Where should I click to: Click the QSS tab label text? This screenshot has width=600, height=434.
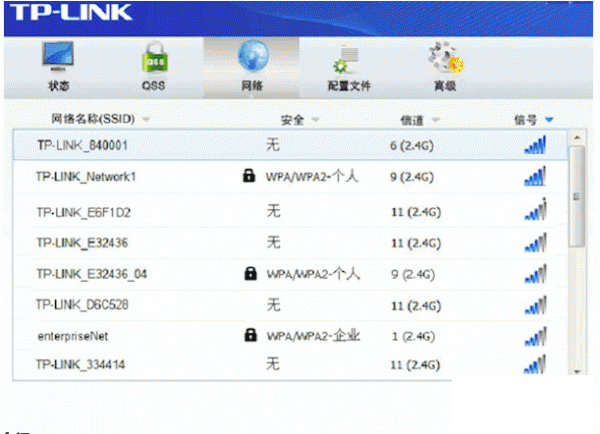tap(153, 85)
